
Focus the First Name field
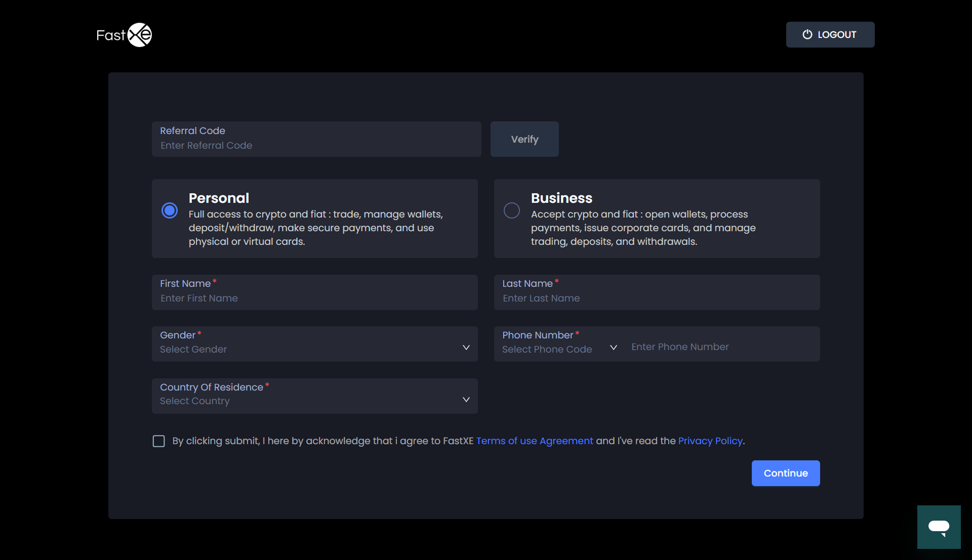tap(315, 292)
